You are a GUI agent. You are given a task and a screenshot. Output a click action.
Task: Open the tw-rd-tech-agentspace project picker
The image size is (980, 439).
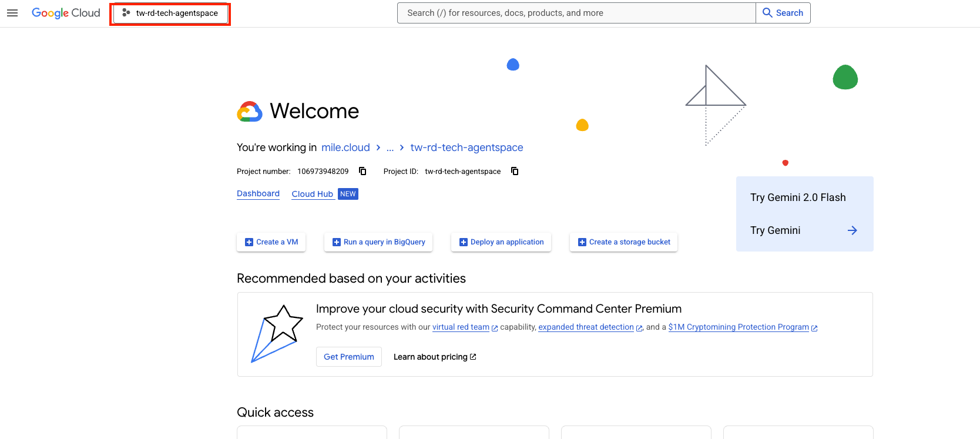[170, 13]
